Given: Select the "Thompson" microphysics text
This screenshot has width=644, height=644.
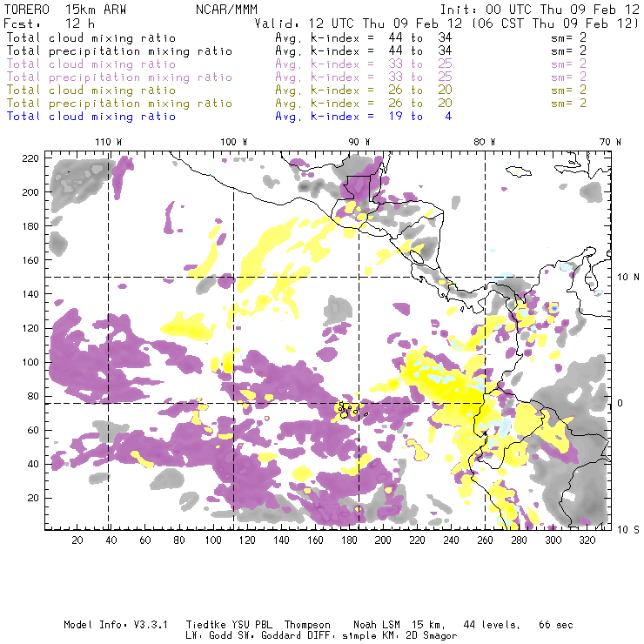Looking at the screenshot, I should (x=307, y=625).
